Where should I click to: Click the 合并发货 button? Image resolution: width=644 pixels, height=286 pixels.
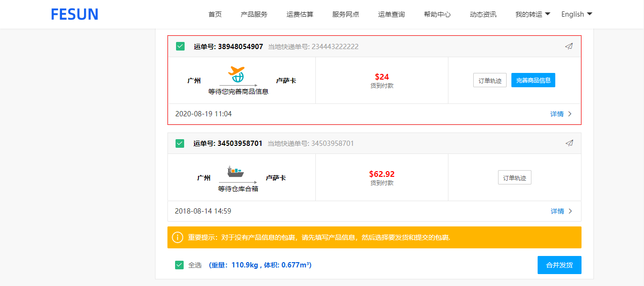(560, 265)
